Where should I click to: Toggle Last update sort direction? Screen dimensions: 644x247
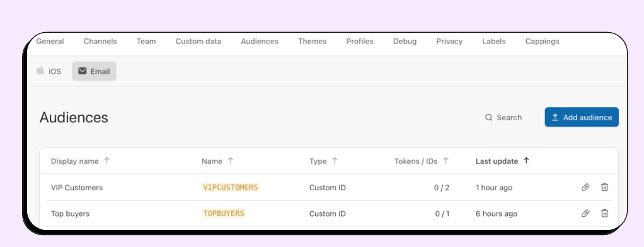click(527, 161)
